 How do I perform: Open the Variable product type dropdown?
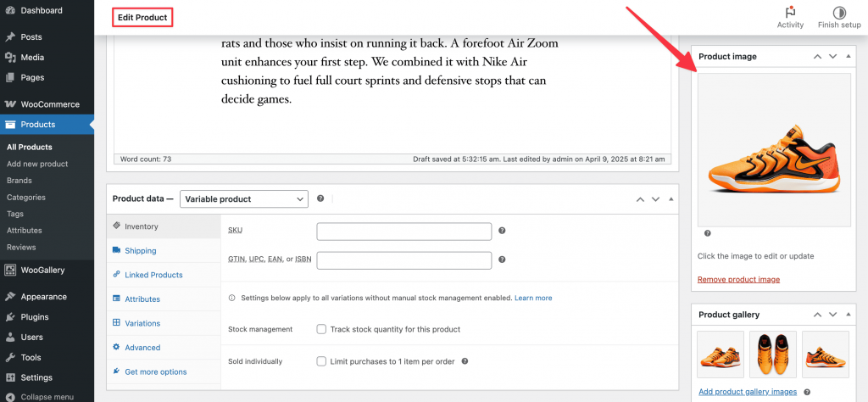(244, 198)
